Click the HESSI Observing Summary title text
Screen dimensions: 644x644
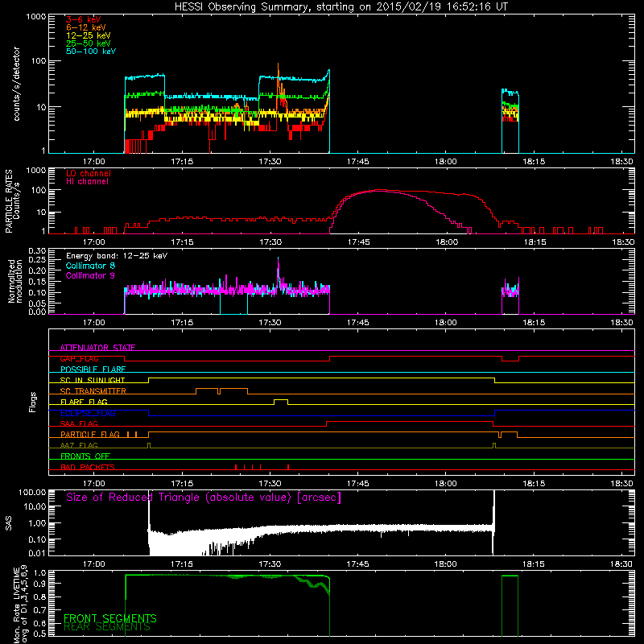[341, 6]
